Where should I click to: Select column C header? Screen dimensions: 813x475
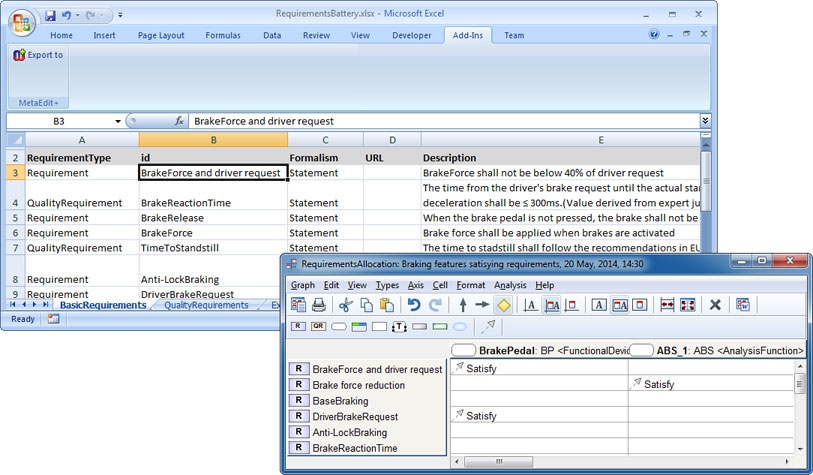tap(325, 140)
